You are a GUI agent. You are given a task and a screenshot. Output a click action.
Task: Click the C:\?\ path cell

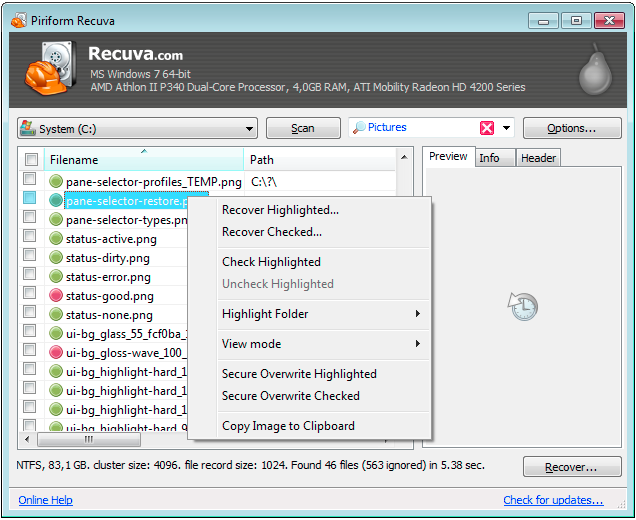coord(264,182)
